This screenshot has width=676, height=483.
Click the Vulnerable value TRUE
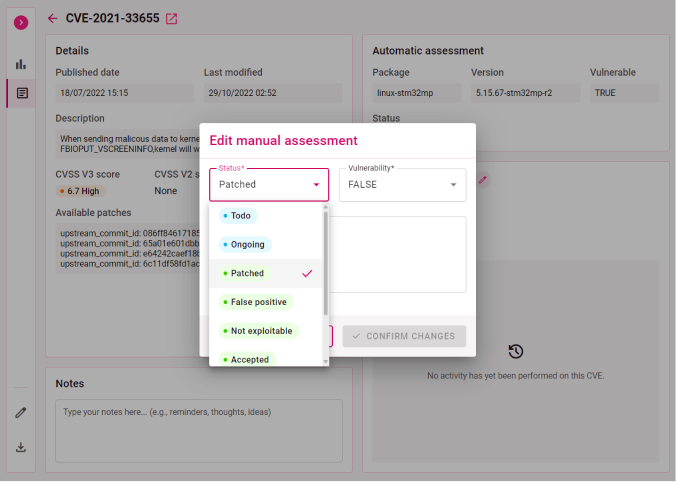(x=625, y=93)
